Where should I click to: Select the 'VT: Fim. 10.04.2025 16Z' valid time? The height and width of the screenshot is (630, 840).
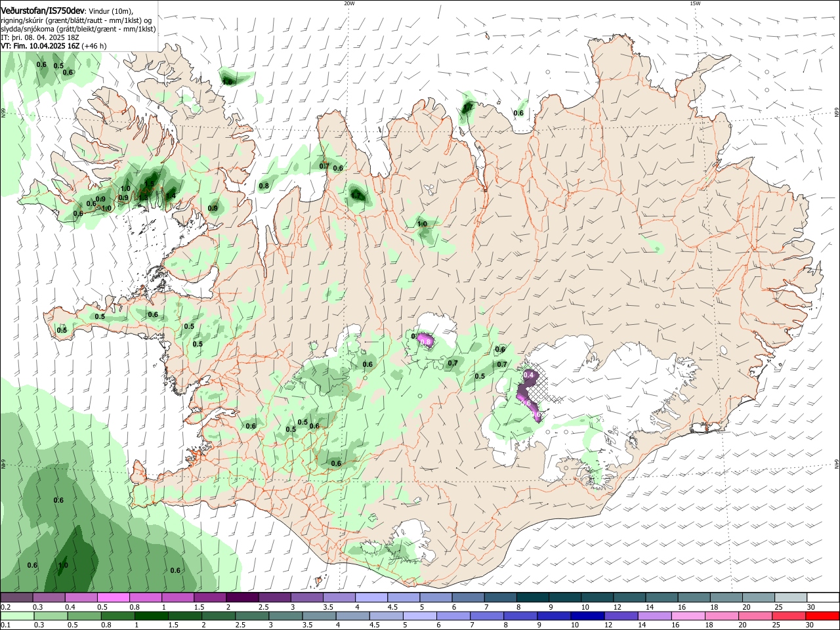coord(41,46)
